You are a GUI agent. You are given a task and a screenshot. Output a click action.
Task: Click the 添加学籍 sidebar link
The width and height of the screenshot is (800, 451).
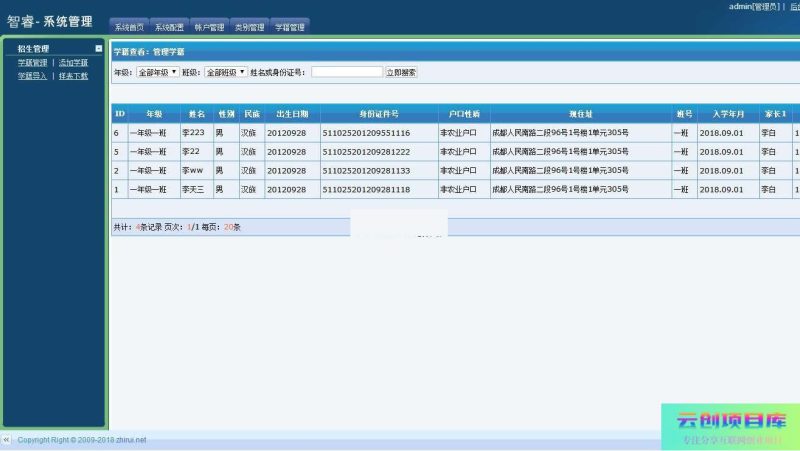[x=73, y=62]
